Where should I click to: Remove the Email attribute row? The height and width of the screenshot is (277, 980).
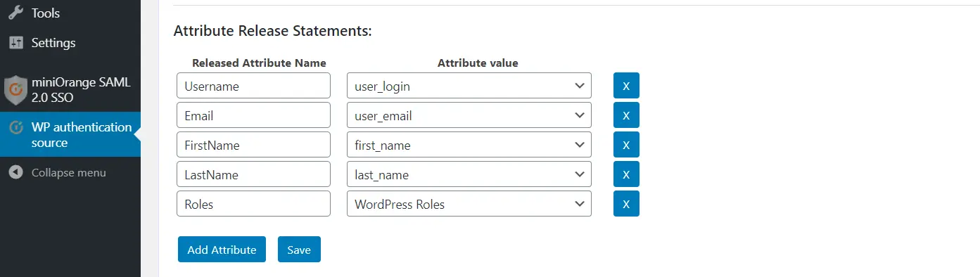pos(626,115)
